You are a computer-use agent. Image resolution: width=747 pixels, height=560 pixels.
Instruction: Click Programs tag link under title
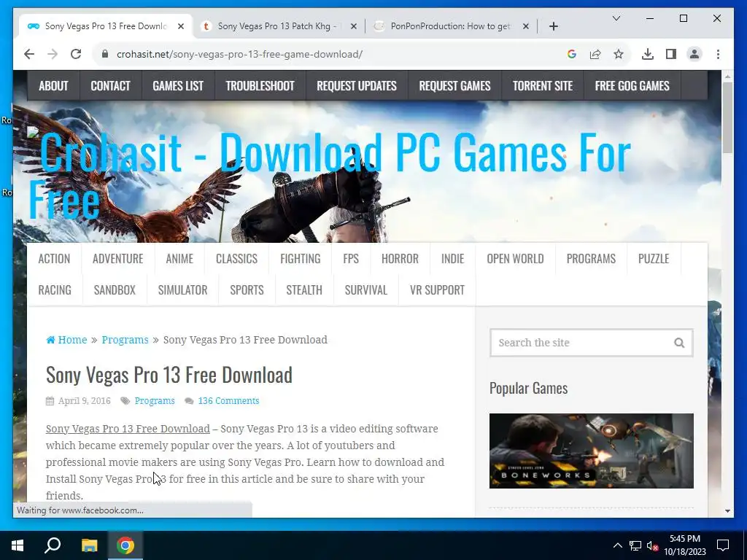155,401
